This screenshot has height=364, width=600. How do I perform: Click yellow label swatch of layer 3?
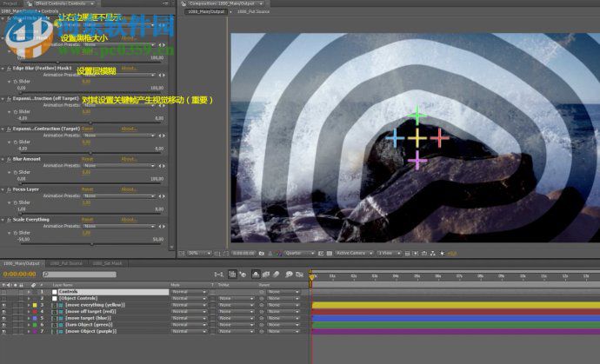click(35, 305)
